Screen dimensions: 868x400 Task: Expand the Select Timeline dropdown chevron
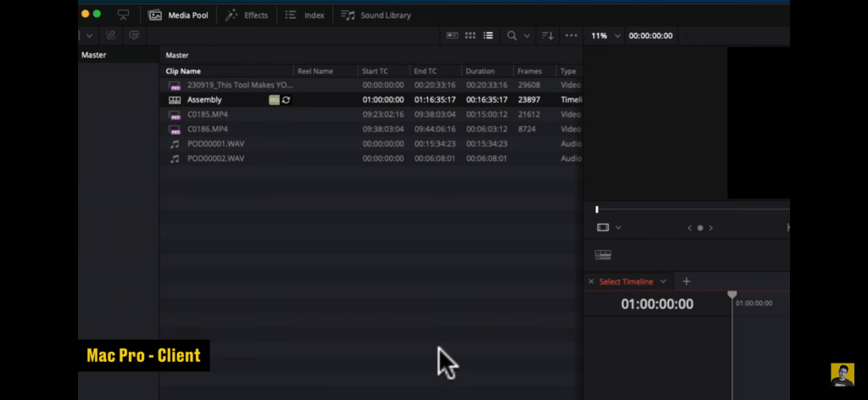click(x=663, y=281)
